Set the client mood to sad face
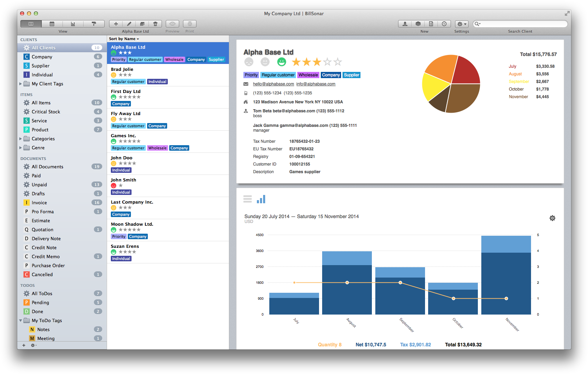 click(249, 62)
